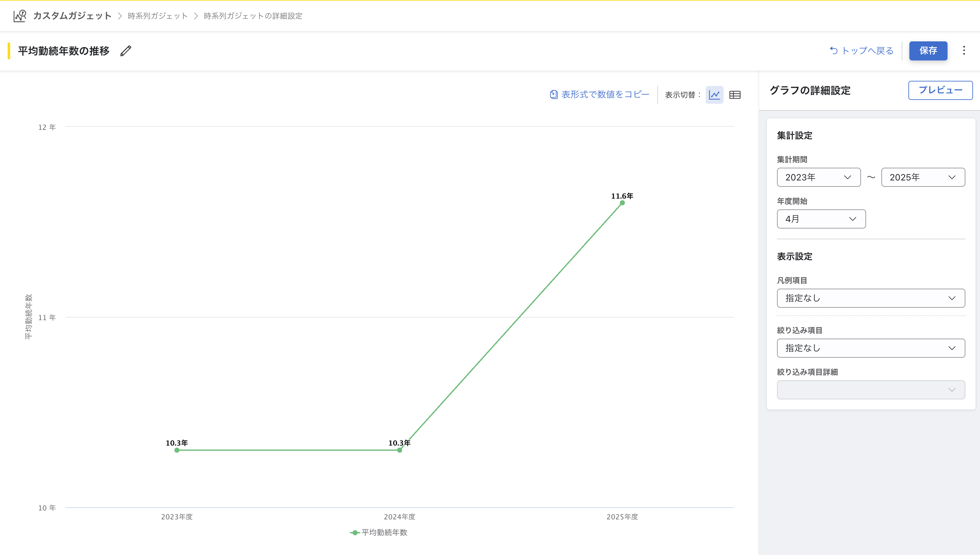
Task: Click the プレビュー preview button
Action: point(940,90)
